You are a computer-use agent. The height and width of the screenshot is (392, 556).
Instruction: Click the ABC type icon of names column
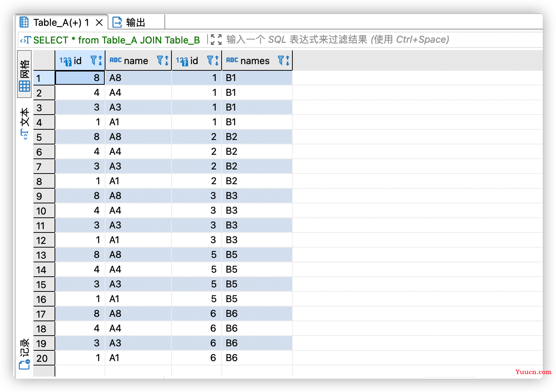tap(232, 60)
